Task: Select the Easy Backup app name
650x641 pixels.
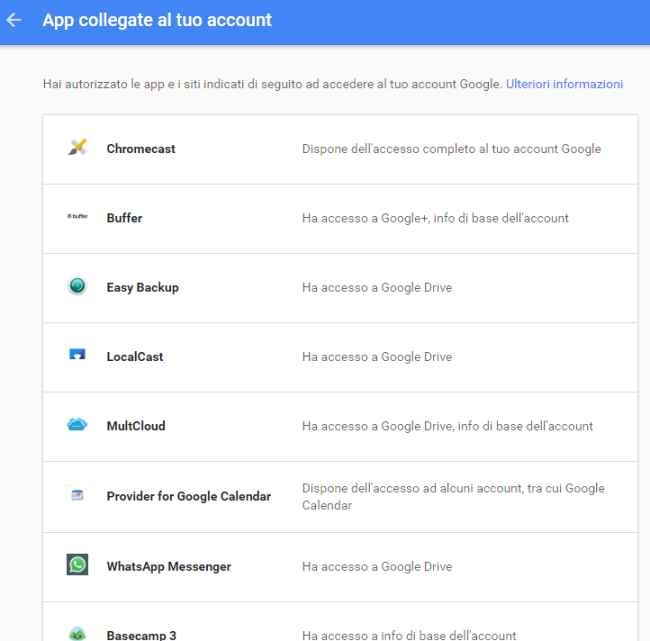Action: point(143,287)
